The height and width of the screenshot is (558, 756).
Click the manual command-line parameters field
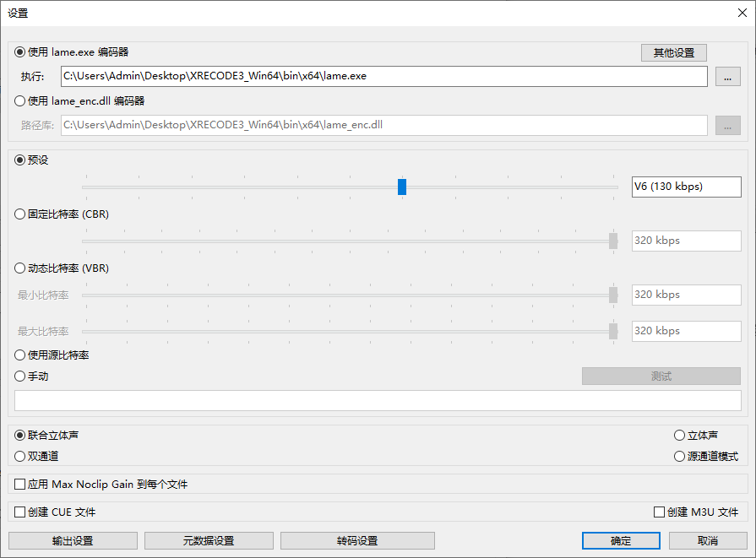click(378, 400)
